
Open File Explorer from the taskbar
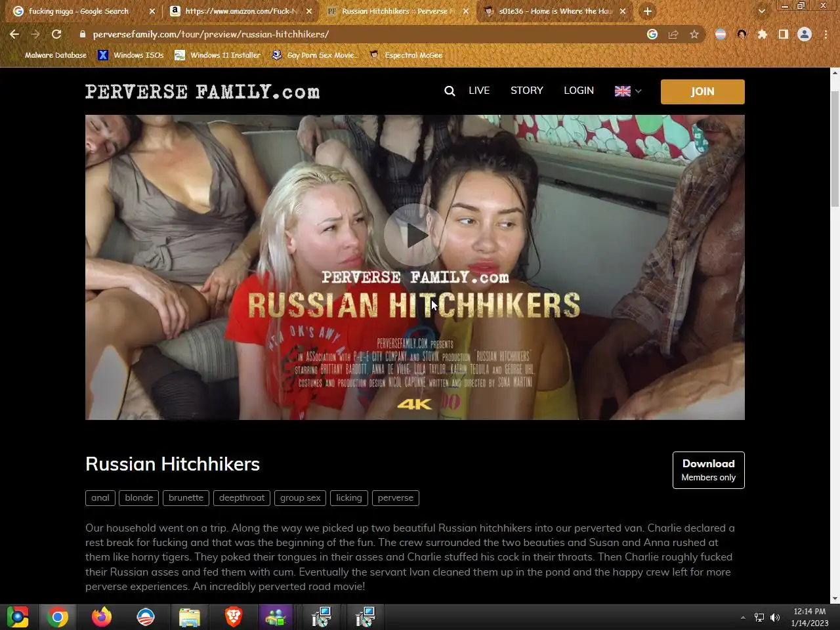[x=189, y=617]
